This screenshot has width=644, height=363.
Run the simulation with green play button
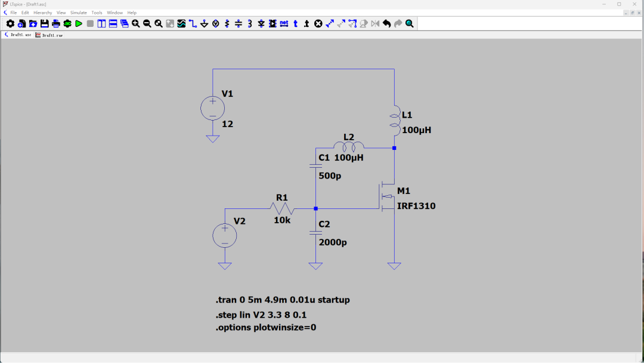click(x=79, y=24)
